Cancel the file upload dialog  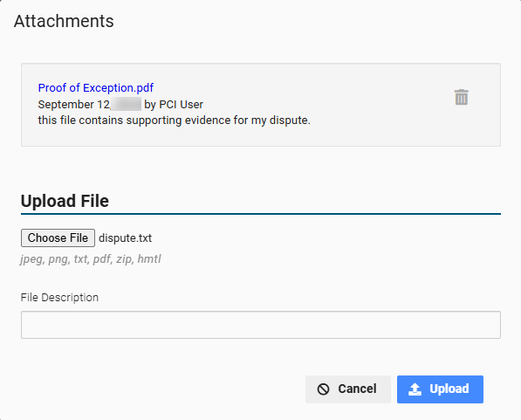[348, 389]
